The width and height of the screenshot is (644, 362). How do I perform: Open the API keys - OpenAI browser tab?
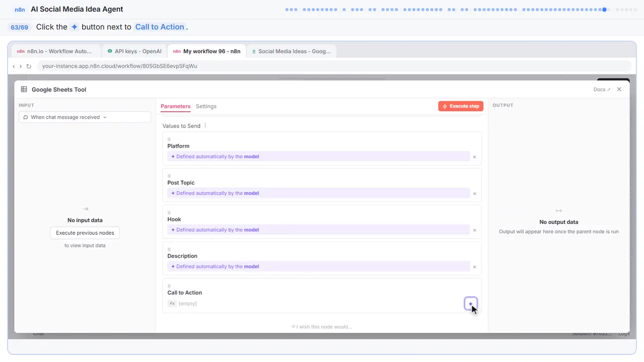134,51
